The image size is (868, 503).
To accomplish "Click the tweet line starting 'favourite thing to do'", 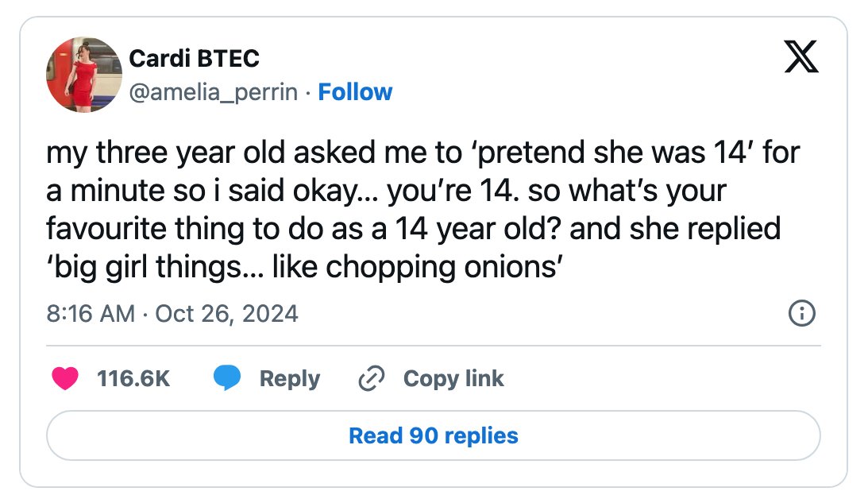I will (x=414, y=230).
